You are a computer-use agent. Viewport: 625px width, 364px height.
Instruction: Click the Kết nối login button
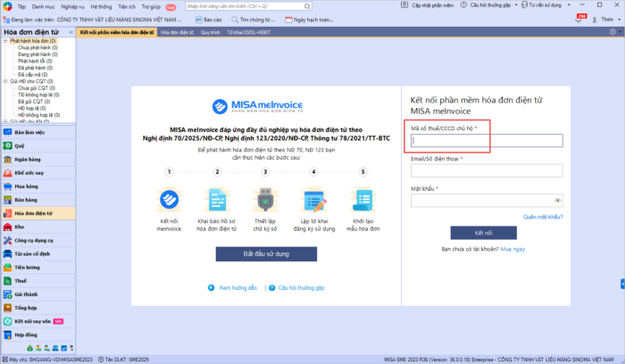click(x=483, y=233)
